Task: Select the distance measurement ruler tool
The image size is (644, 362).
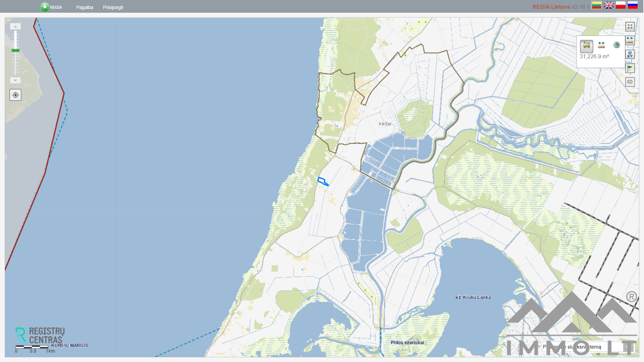Action: (601, 45)
